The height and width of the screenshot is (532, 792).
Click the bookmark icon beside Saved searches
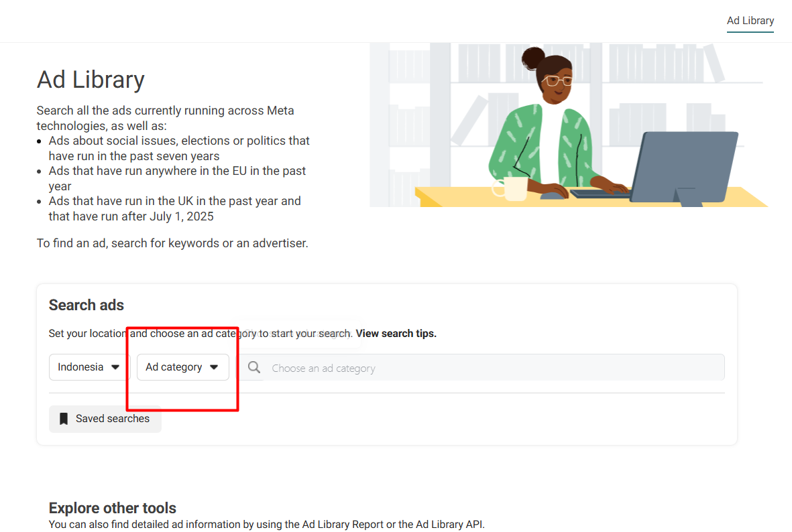(x=64, y=419)
